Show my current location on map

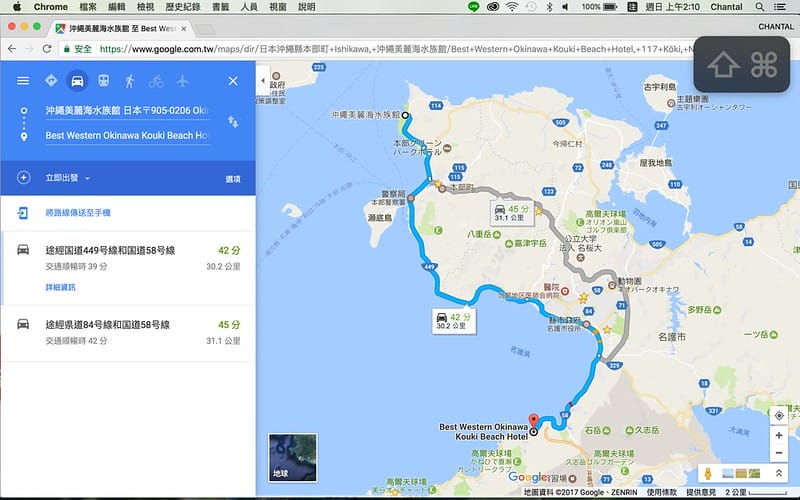(x=779, y=415)
